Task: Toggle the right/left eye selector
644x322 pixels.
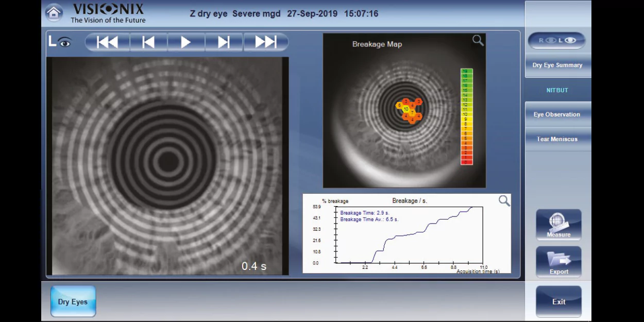Action: 557,41
